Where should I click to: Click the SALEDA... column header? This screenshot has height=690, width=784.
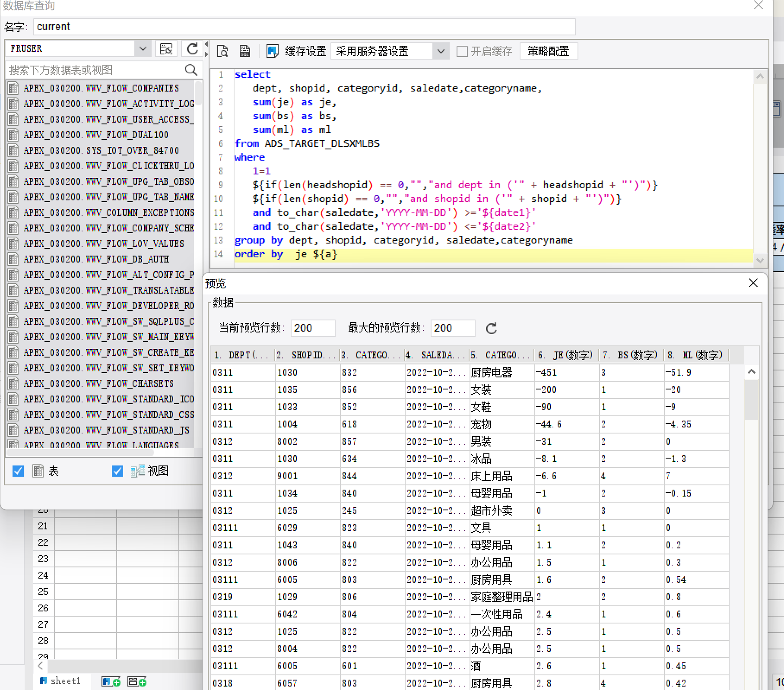click(x=437, y=355)
